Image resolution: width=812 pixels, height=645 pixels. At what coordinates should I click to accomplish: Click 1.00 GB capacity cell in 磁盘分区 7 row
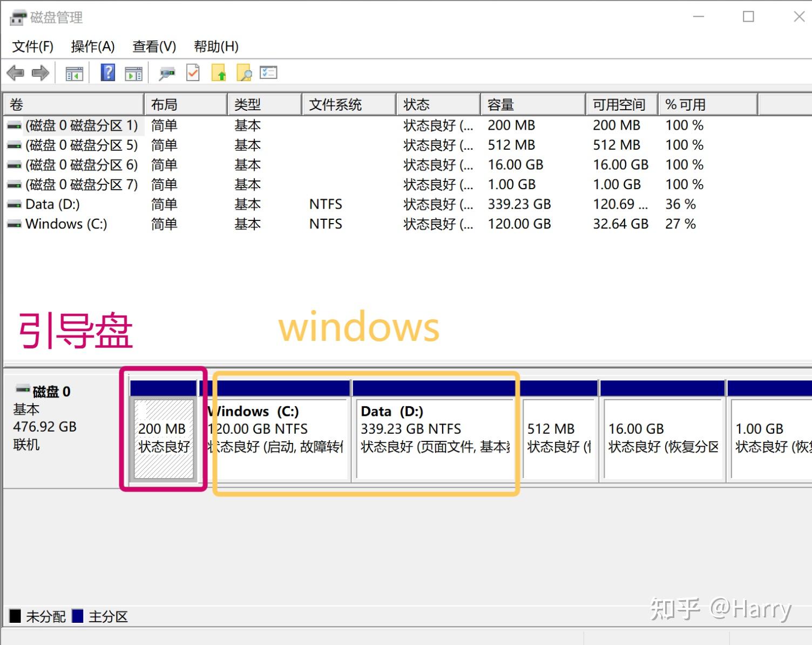512,185
